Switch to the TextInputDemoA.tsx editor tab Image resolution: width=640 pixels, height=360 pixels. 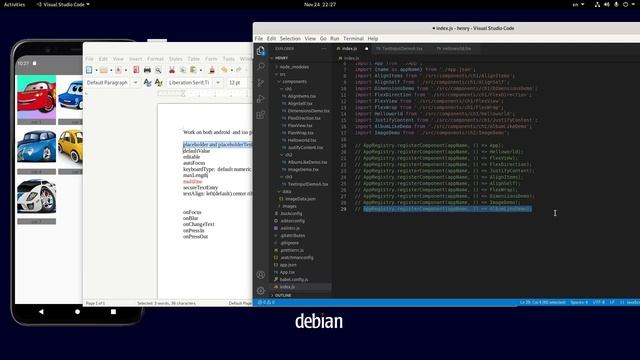coord(402,49)
